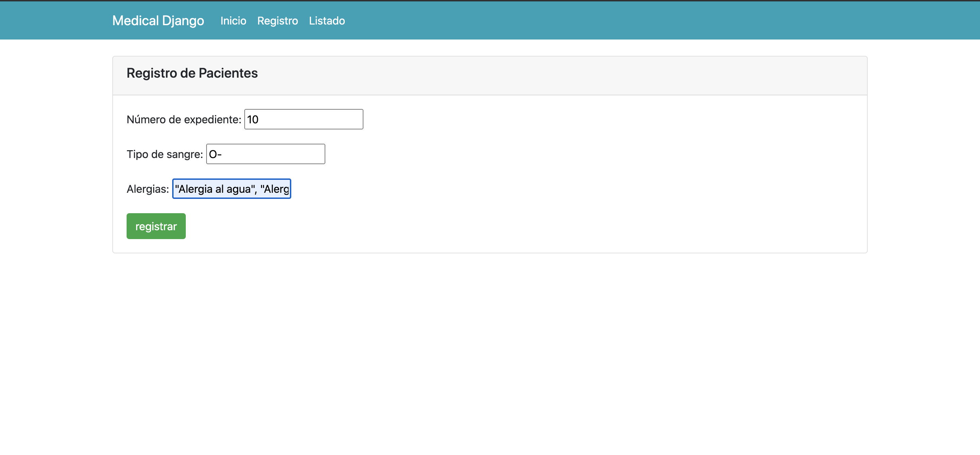Go to the Inicio page
The image size is (980, 455).
click(x=233, y=20)
